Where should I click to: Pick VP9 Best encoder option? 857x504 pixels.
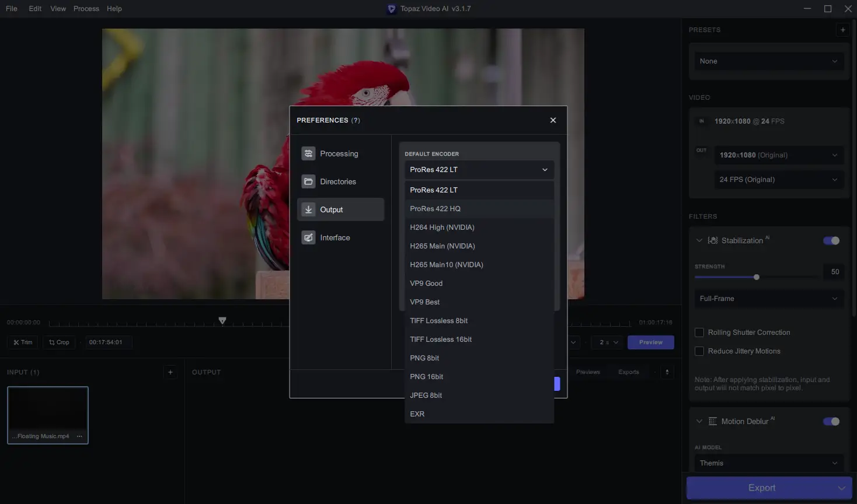[x=479, y=302]
